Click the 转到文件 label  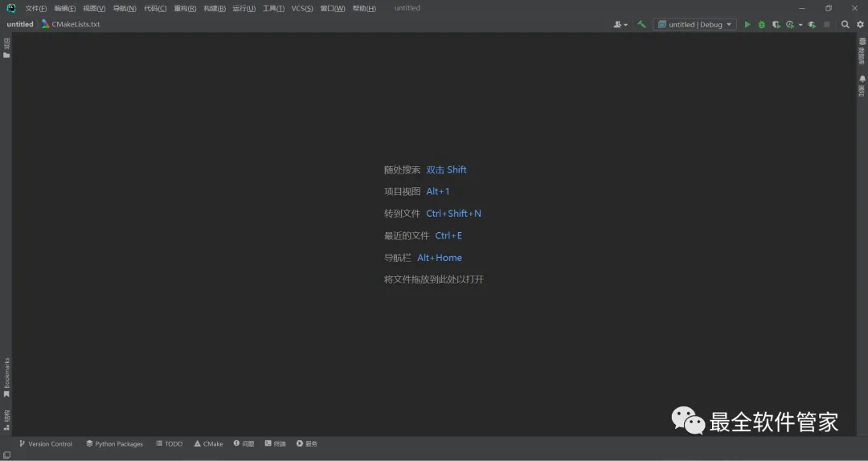403,214
